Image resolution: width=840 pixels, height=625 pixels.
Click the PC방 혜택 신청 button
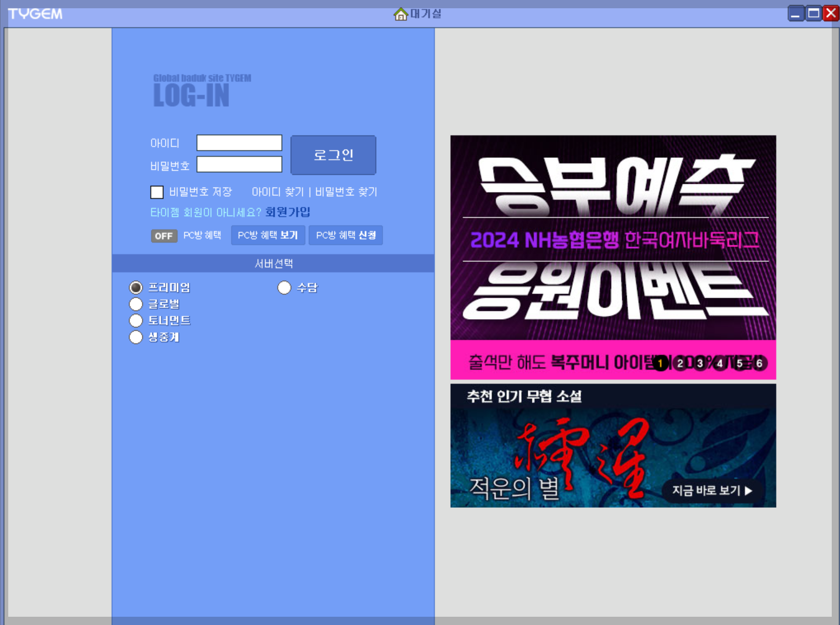point(346,235)
